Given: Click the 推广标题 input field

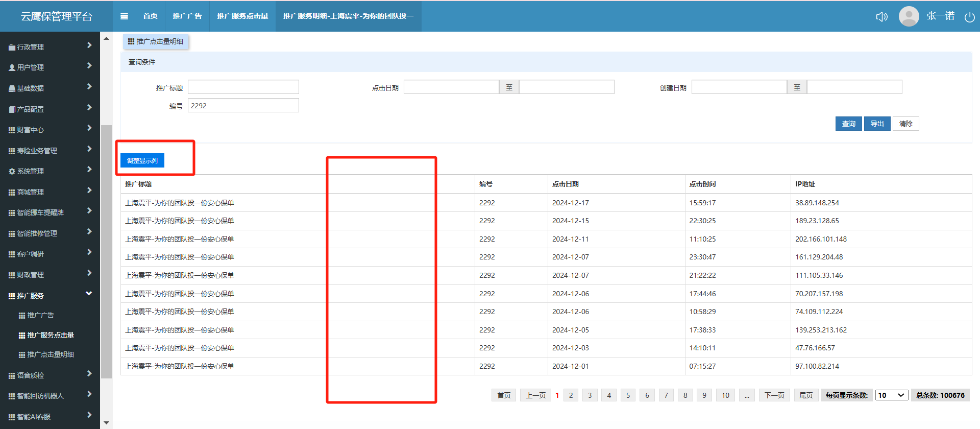Looking at the screenshot, I should tap(243, 87).
